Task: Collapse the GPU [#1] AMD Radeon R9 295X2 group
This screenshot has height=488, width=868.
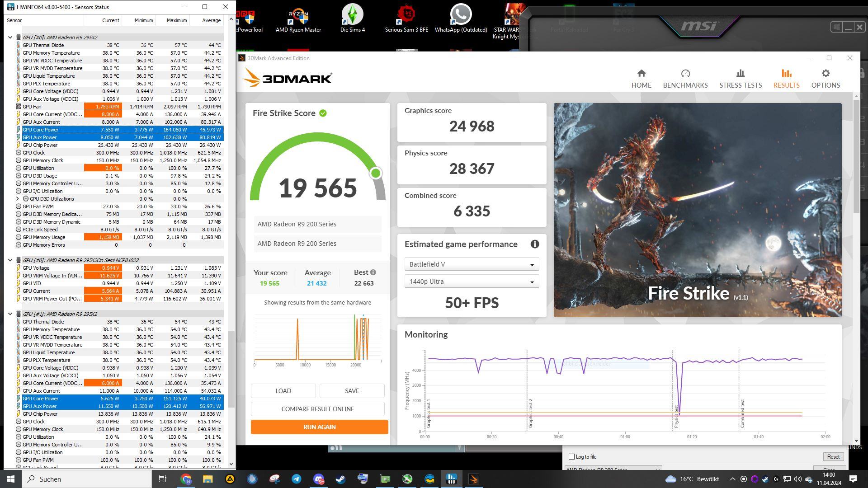Action: 10,314
